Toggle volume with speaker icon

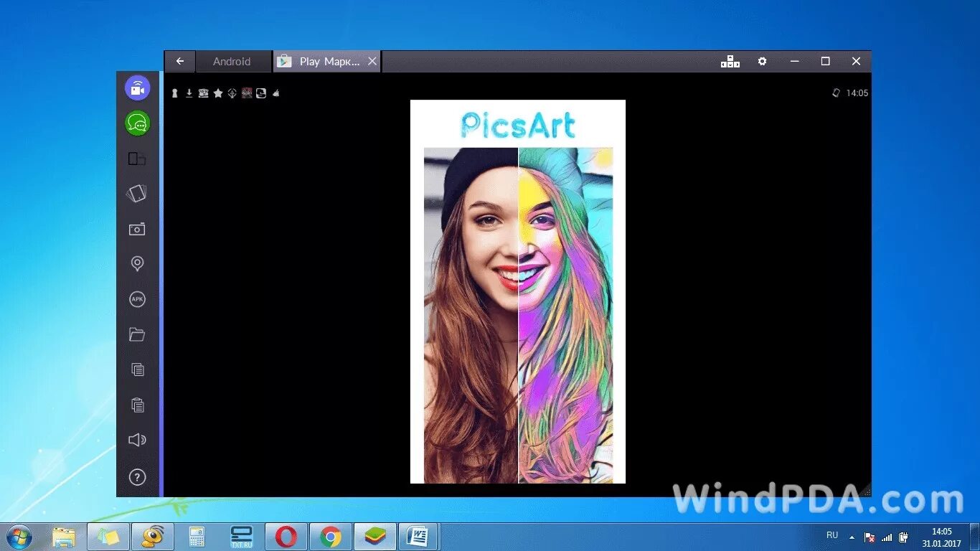pyautogui.click(x=137, y=440)
